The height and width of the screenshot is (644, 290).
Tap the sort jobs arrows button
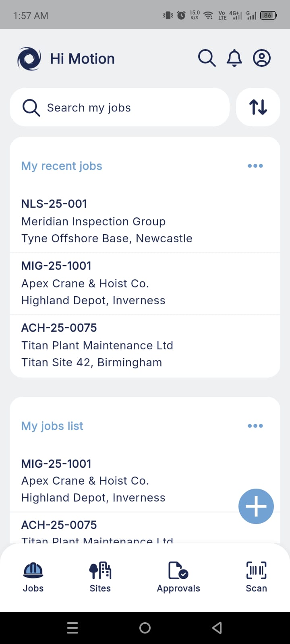point(258,107)
